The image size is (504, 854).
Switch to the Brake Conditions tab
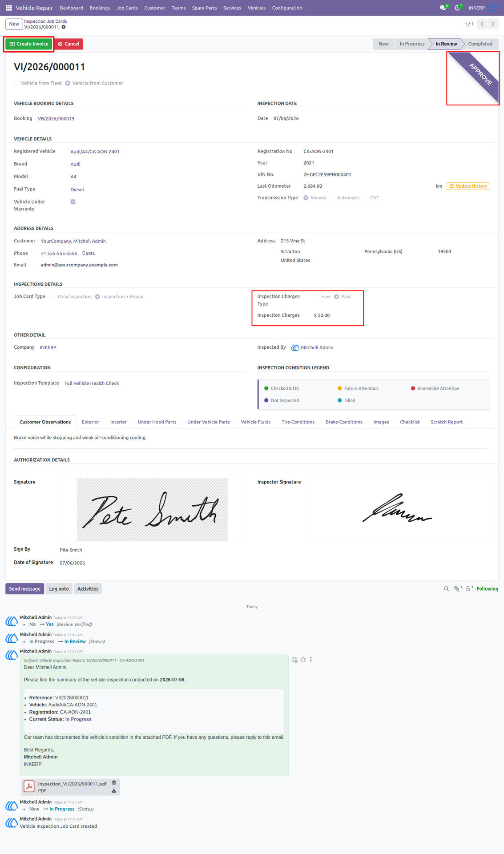click(344, 422)
